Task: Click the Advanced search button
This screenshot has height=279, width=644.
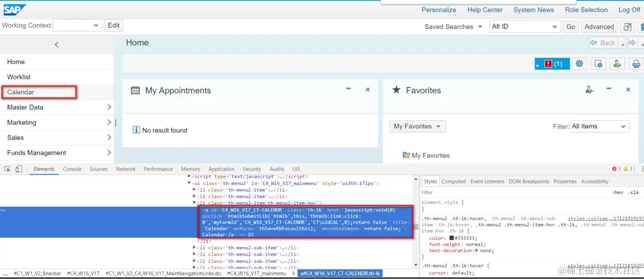Action: pos(599,26)
